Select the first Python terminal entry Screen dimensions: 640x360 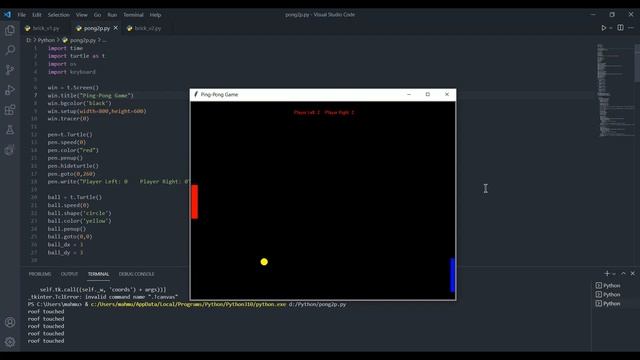click(x=608, y=285)
